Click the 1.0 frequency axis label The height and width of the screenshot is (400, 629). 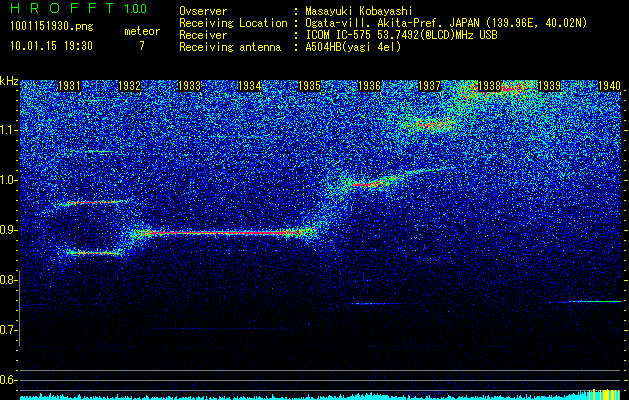[8, 180]
